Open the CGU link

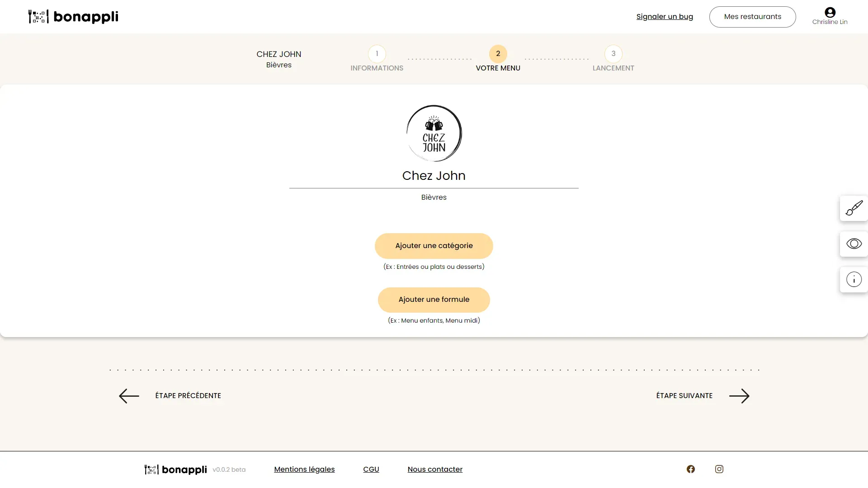pyautogui.click(x=371, y=469)
